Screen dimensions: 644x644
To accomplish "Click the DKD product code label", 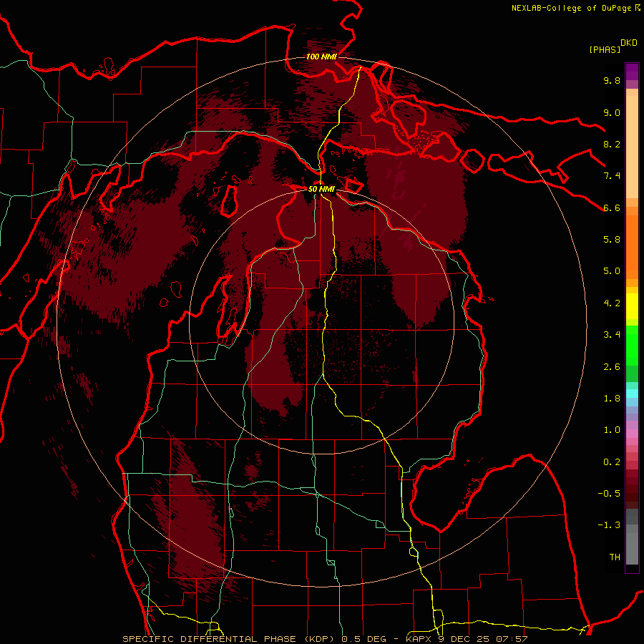I will tap(628, 43).
